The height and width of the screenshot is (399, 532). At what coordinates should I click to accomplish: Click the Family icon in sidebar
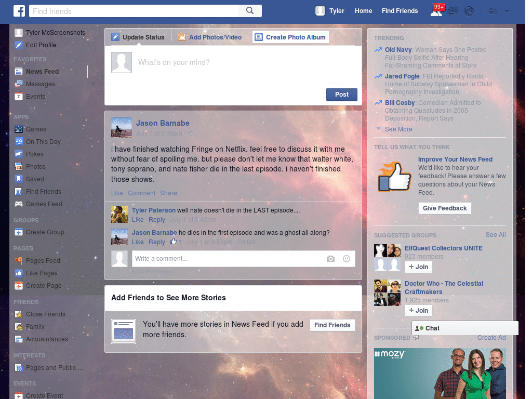pos(19,327)
